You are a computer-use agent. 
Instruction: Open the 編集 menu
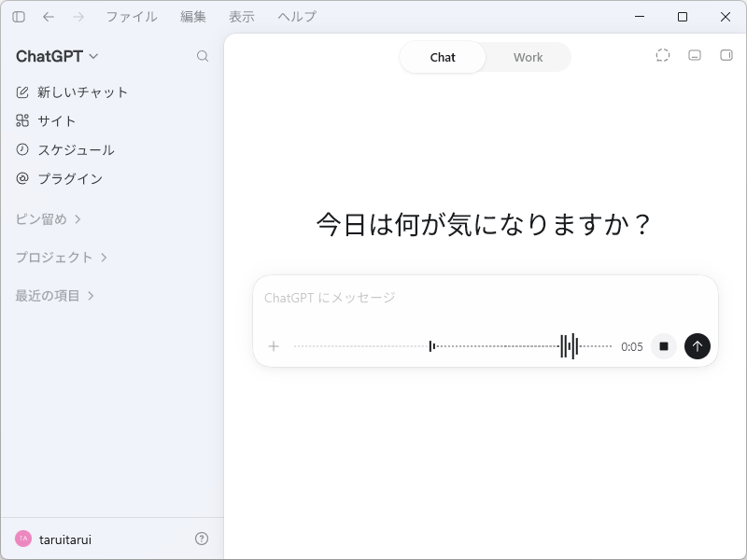pyautogui.click(x=193, y=17)
